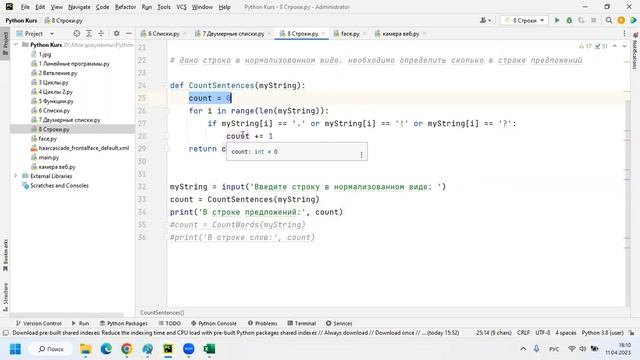
Task: Select '2 Ветвление.py' file
Action: coord(57,73)
